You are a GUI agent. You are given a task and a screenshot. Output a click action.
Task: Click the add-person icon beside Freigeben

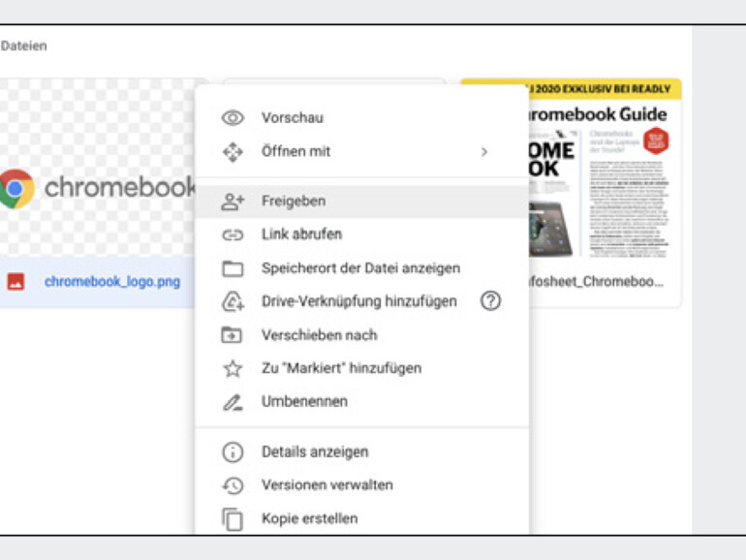(233, 202)
